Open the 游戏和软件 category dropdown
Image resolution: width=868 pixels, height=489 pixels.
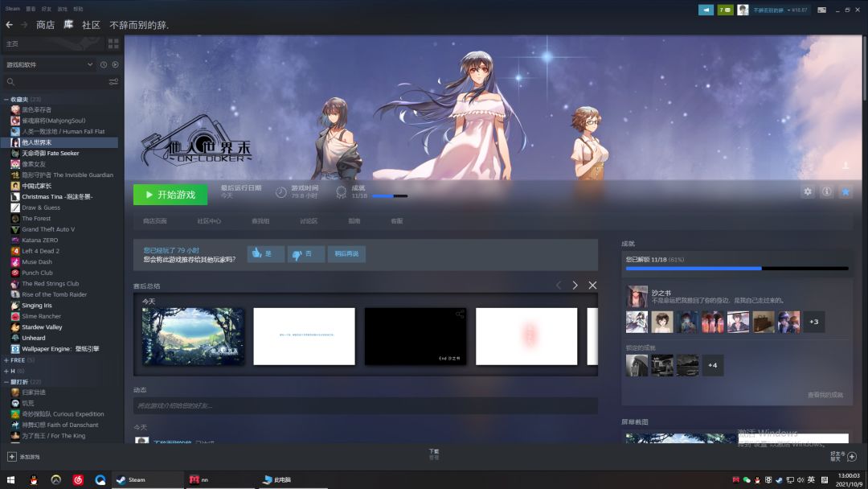coord(49,65)
